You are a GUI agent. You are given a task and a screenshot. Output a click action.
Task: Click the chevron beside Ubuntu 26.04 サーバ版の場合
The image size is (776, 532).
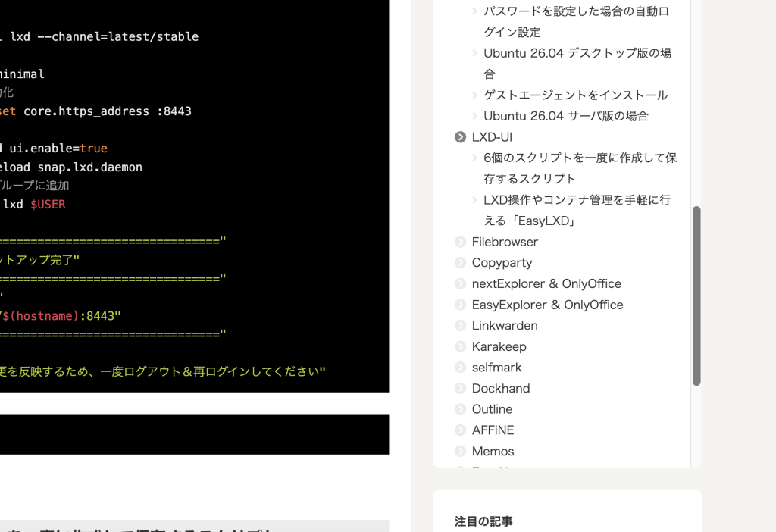click(x=475, y=116)
